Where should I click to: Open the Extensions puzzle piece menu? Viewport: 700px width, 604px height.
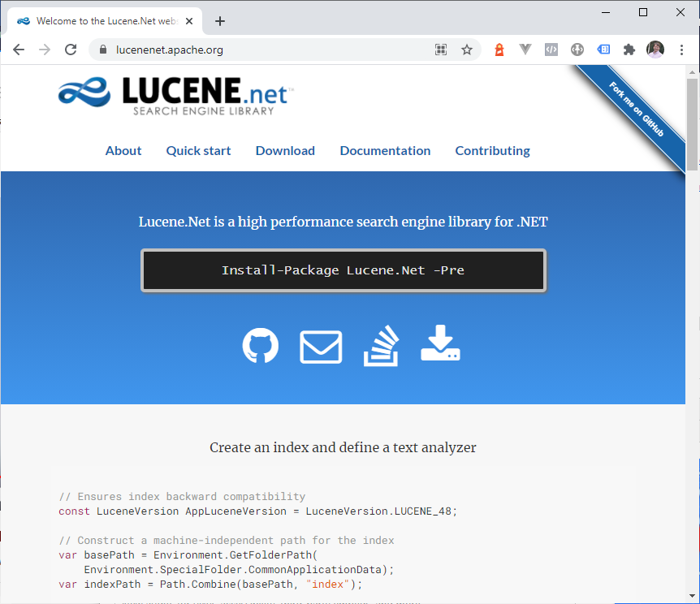coord(629,50)
